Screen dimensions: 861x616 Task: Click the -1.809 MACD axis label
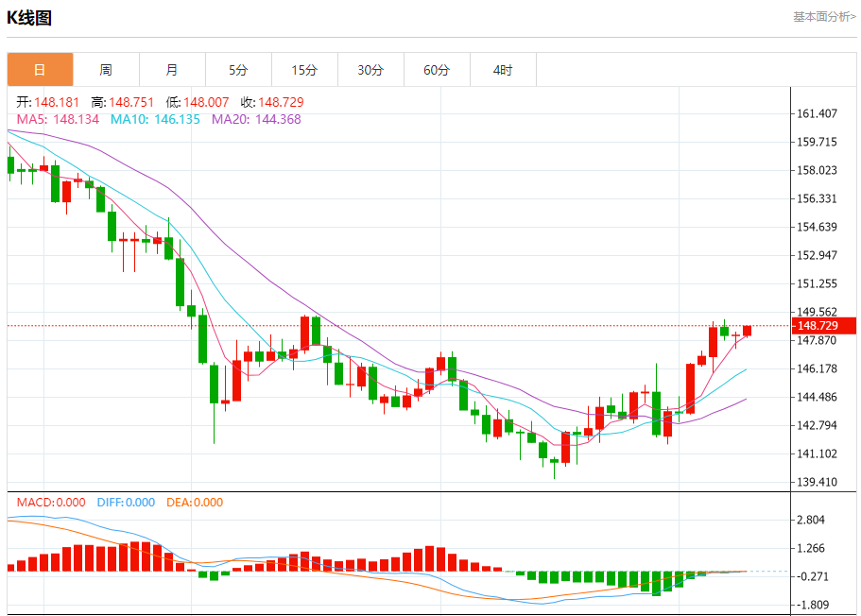(812, 605)
